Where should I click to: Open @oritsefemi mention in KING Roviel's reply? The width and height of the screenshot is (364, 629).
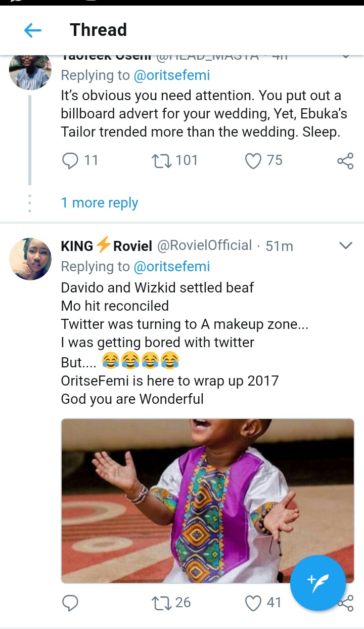point(171,267)
